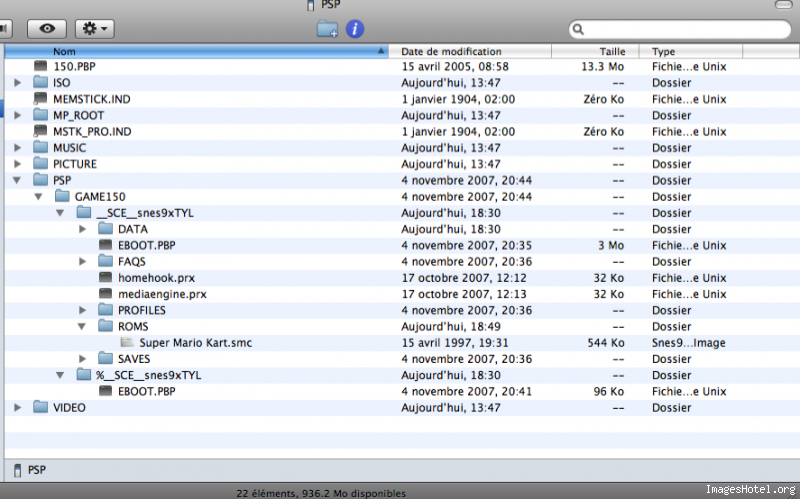The width and height of the screenshot is (800, 499).
Task: Select the mediaengine.prx file icon
Action: click(x=105, y=294)
